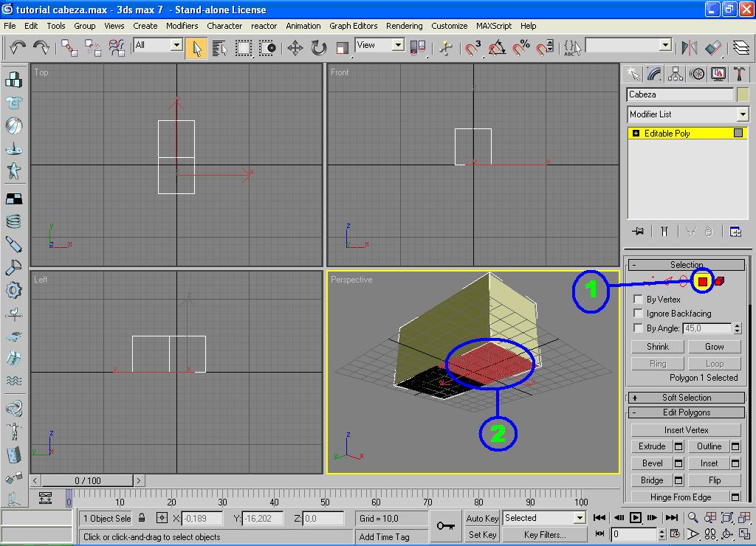Screen dimensions: 756x546
Task: Collapse the Selection rollout
Action: [x=686, y=265]
